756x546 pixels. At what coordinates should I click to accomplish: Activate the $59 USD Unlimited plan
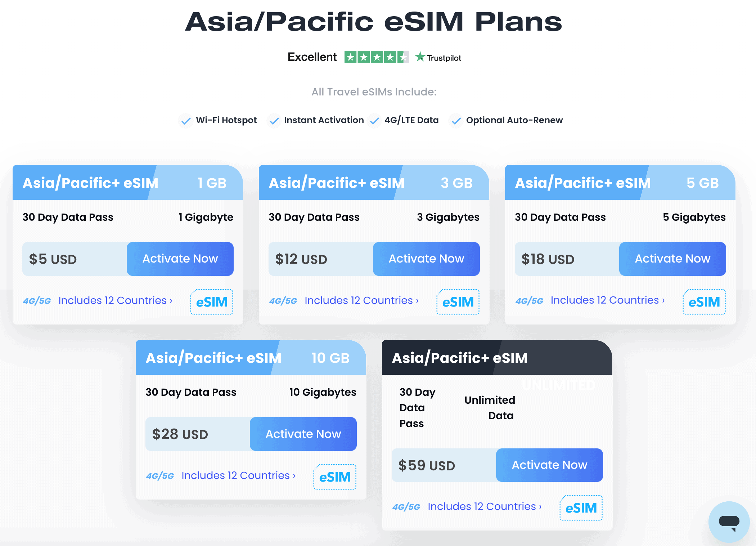coord(549,465)
